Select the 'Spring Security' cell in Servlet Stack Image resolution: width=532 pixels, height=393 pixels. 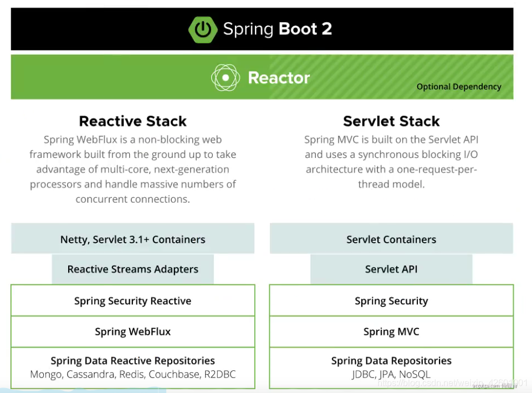pyautogui.click(x=391, y=300)
